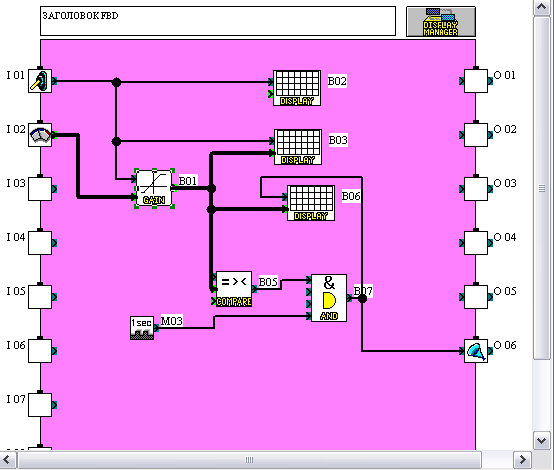Open the Display Manager button
The height and width of the screenshot is (470, 554).
click(441, 22)
